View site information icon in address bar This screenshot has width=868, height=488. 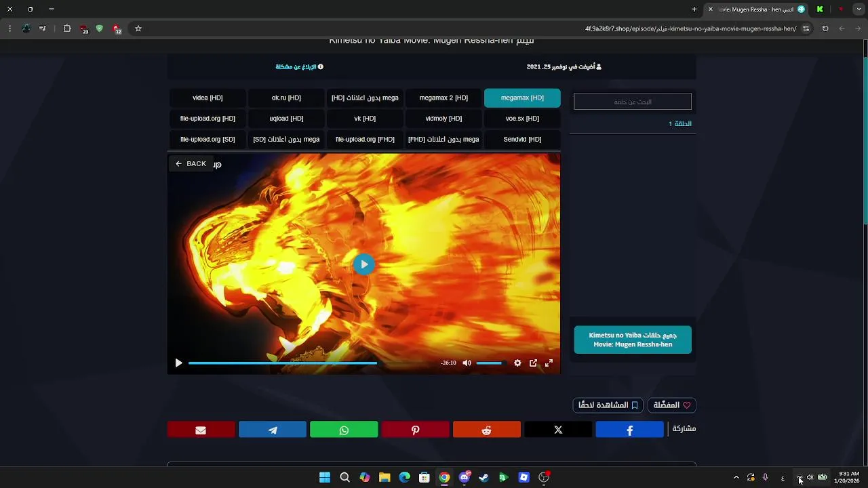click(806, 28)
